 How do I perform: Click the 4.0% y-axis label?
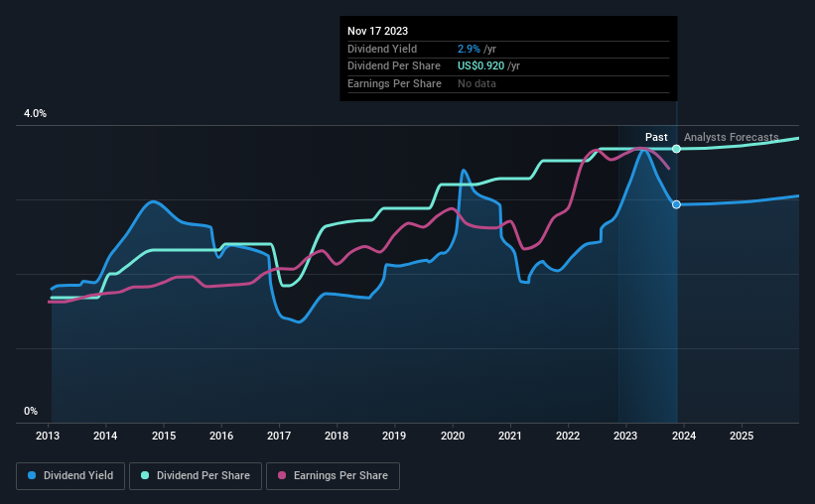point(35,113)
